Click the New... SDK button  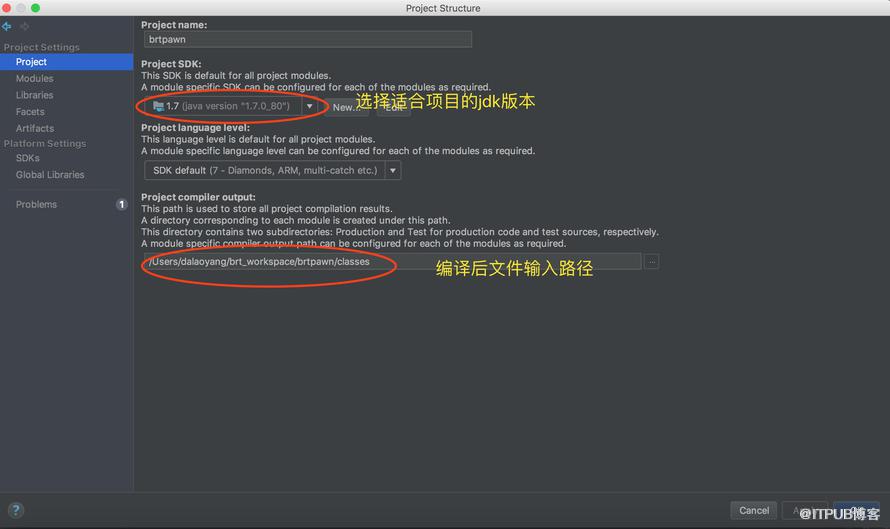[x=347, y=107]
